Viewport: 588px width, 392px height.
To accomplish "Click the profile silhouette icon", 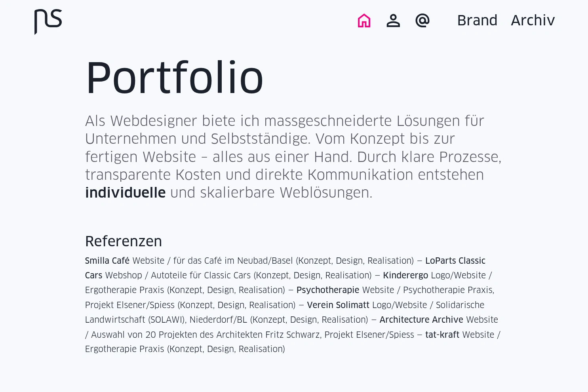I will coord(393,21).
